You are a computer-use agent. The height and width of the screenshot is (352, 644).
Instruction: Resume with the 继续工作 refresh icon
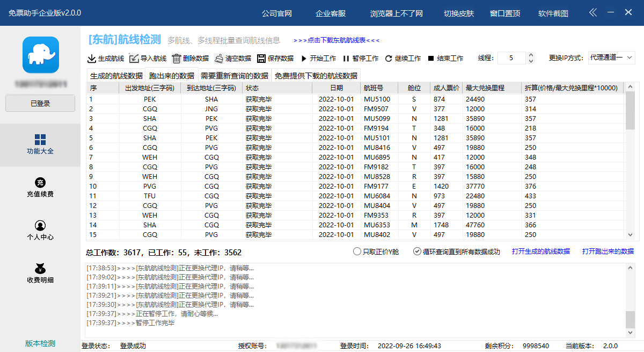coord(389,59)
